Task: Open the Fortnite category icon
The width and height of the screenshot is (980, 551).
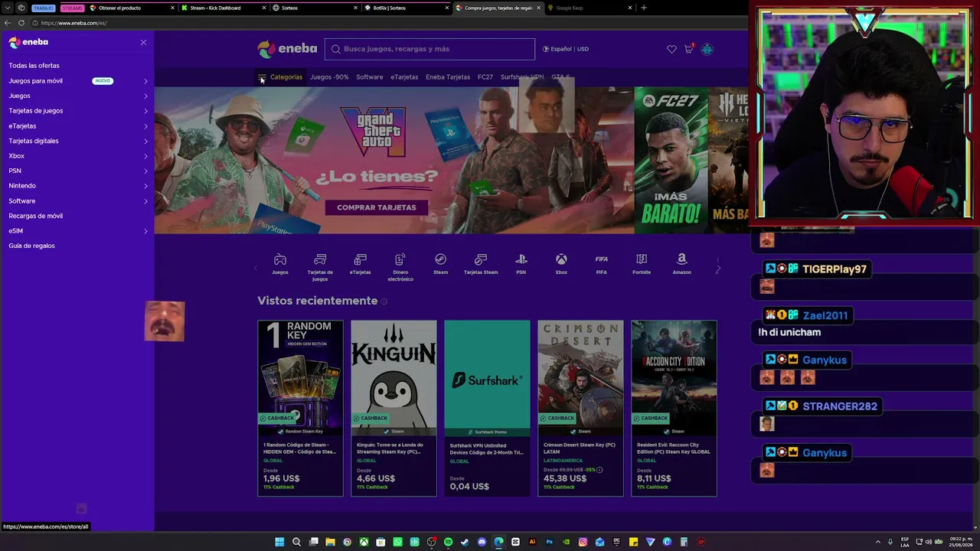Action: [x=642, y=264]
